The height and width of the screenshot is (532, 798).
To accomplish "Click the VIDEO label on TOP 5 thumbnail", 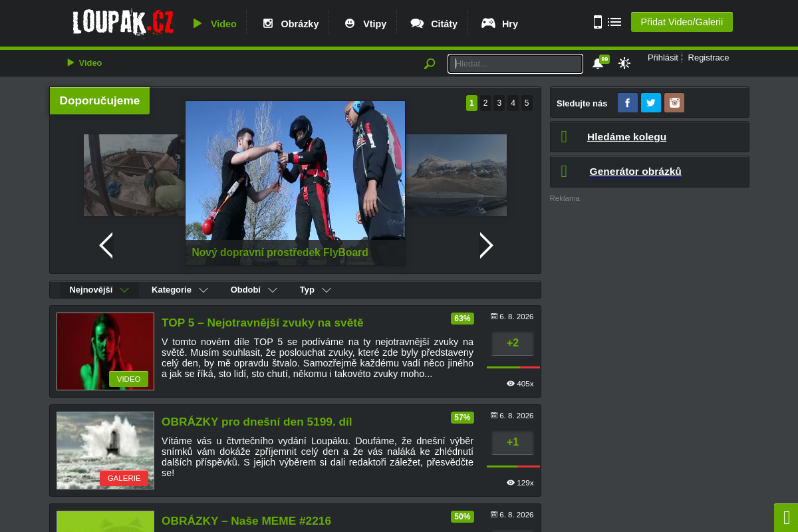I will coord(128,379).
